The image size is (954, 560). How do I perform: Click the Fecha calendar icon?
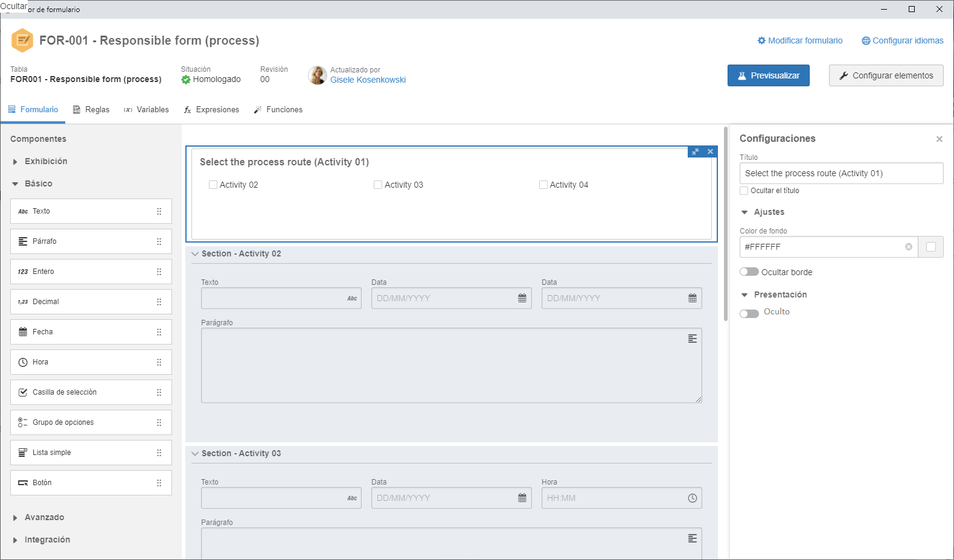(x=23, y=332)
